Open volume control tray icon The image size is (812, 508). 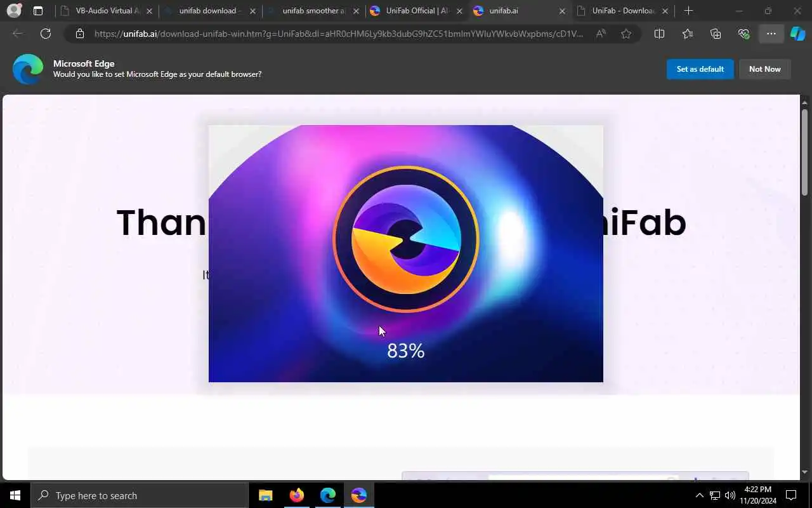[730, 495]
